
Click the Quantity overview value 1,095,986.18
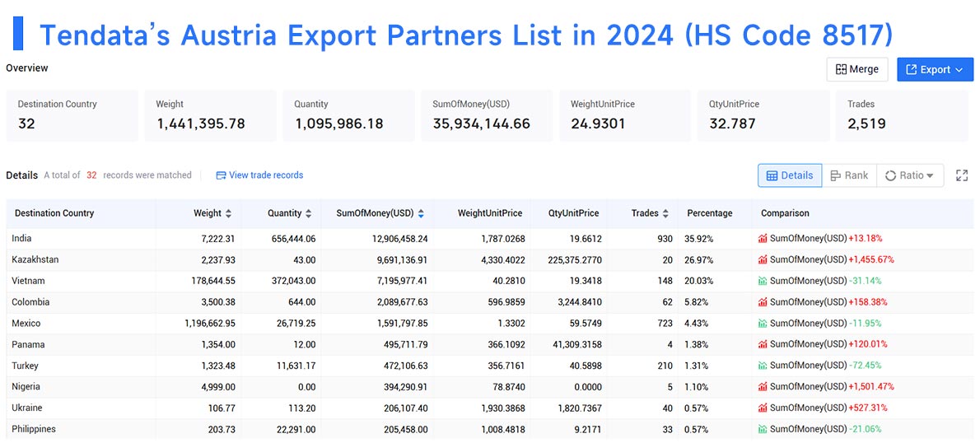[338, 124]
